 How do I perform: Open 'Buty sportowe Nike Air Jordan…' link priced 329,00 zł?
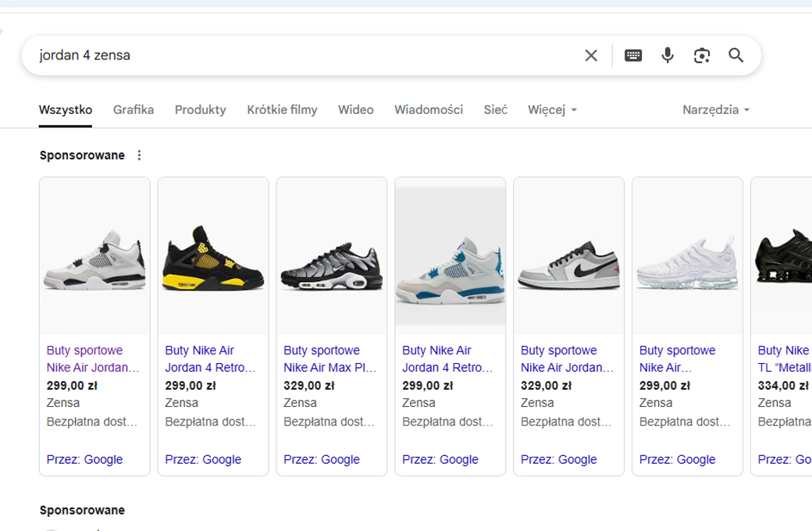coord(567,359)
